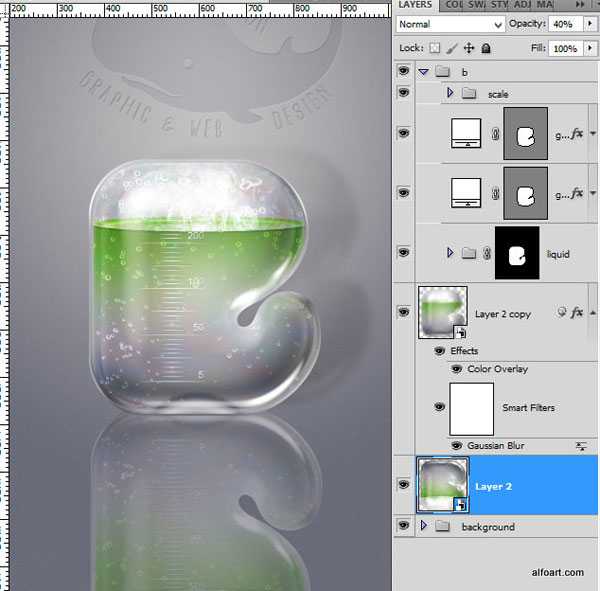Switch to COL color tab
The height and width of the screenshot is (591, 600).
pyautogui.click(x=454, y=5)
